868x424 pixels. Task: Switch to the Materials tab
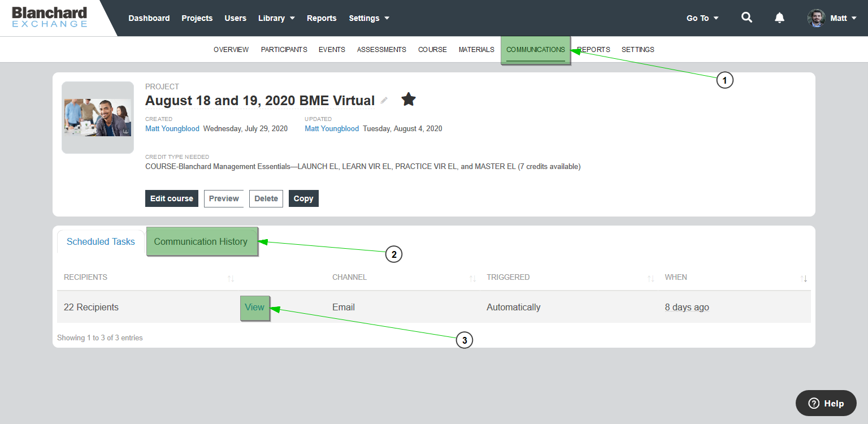pos(476,50)
